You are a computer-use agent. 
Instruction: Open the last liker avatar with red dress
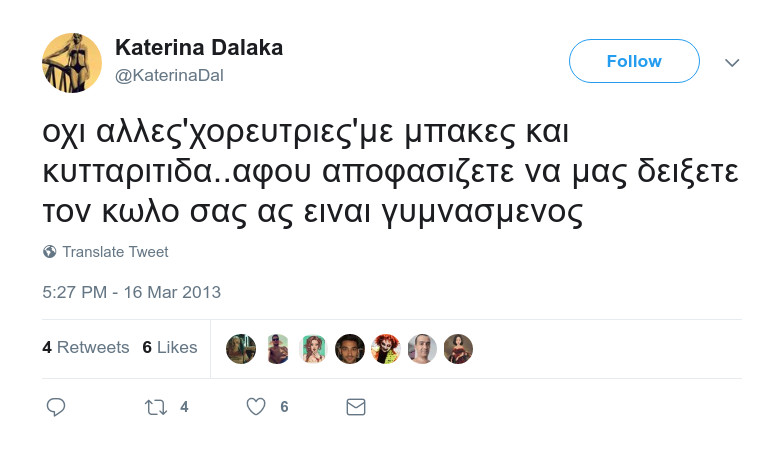coord(458,348)
